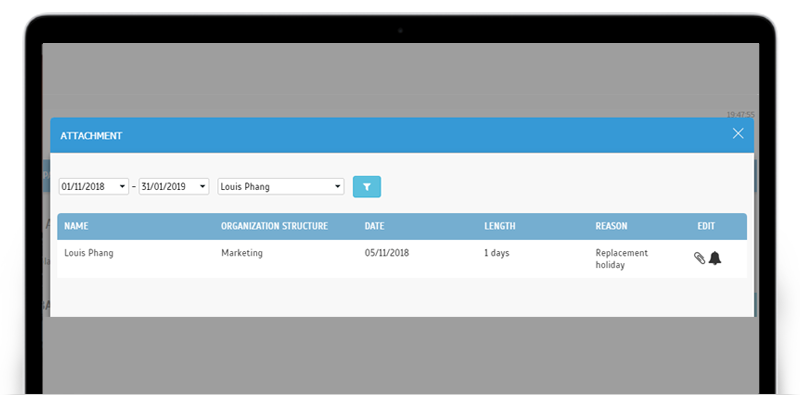Open the 31/01/2019 end date dropdown
The image size is (800, 395).
coord(174,187)
